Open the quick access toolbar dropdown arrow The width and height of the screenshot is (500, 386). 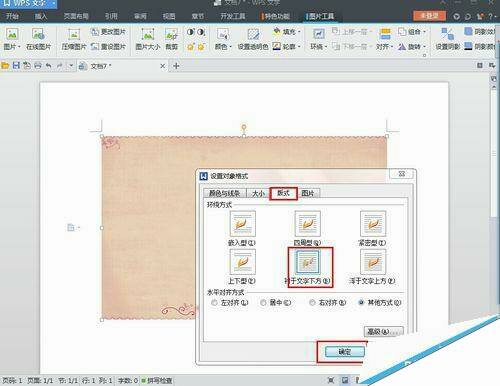point(71,66)
